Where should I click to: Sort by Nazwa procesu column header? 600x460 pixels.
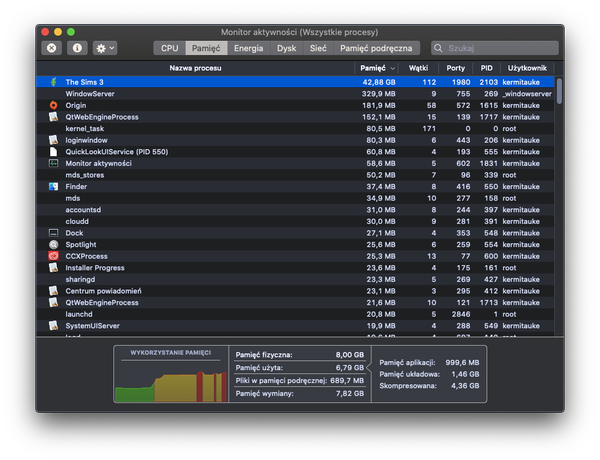196,68
